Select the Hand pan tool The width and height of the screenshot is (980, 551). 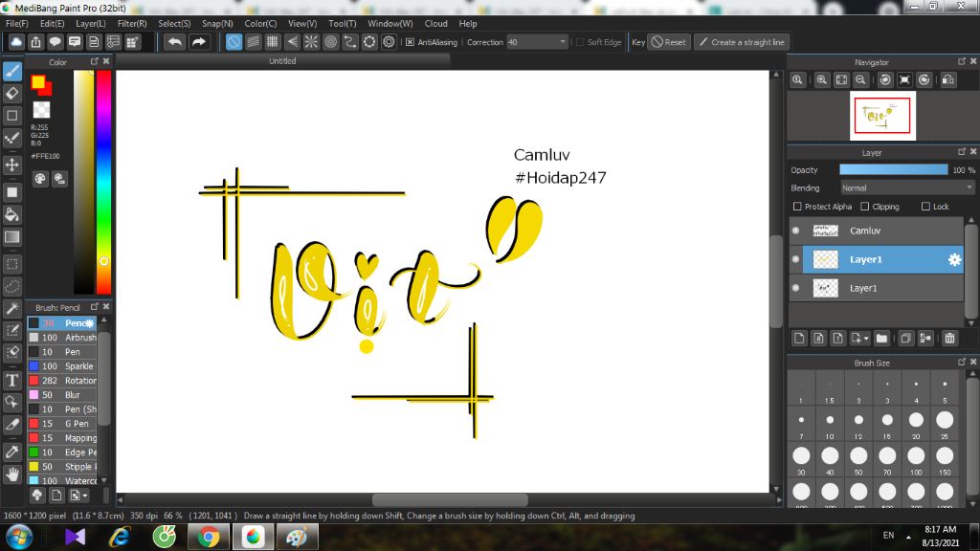[11, 474]
